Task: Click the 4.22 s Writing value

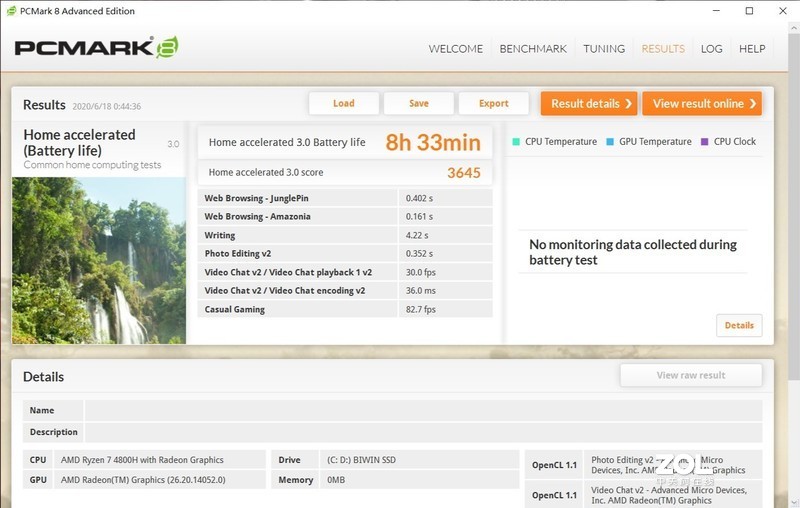Action: coord(417,235)
